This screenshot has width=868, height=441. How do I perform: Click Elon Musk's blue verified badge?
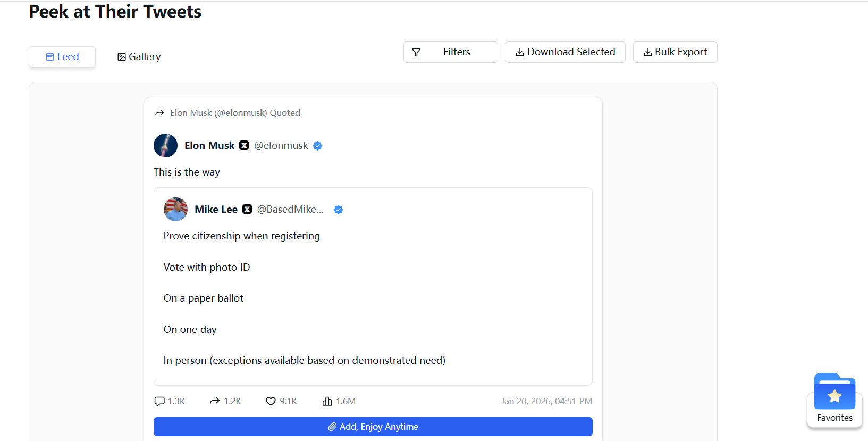[318, 146]
